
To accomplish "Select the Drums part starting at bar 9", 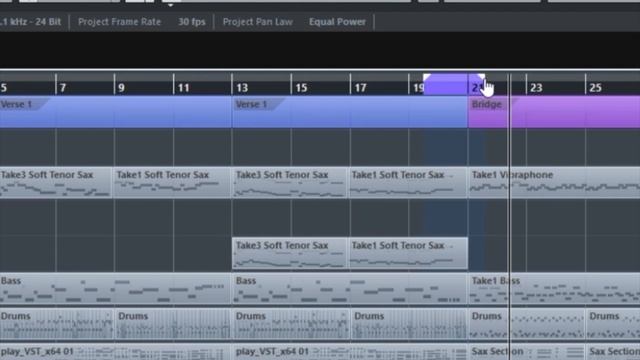I will 173,324.
